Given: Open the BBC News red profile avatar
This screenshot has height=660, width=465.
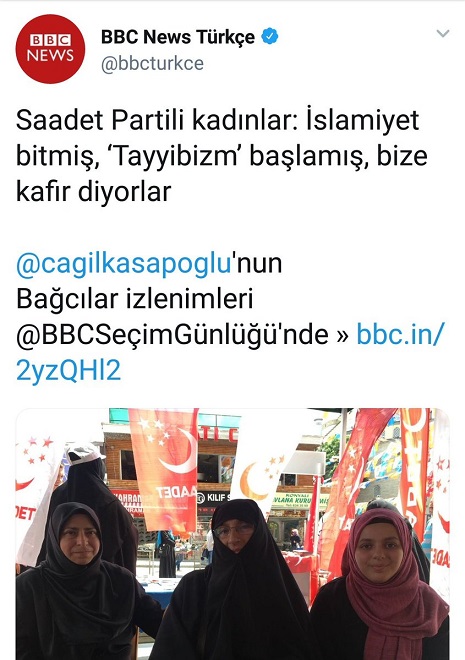Looking at the screenshot, I should (50, 49).
